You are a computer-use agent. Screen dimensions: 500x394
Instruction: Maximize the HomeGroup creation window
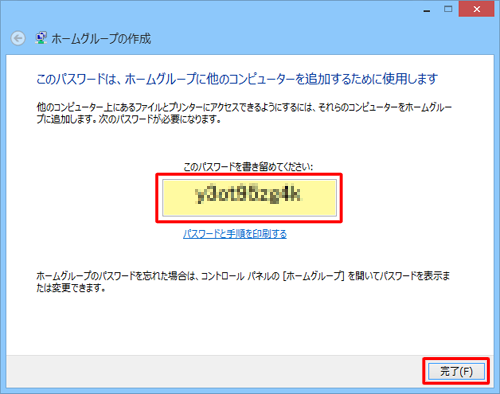click(x=448, y=9)
